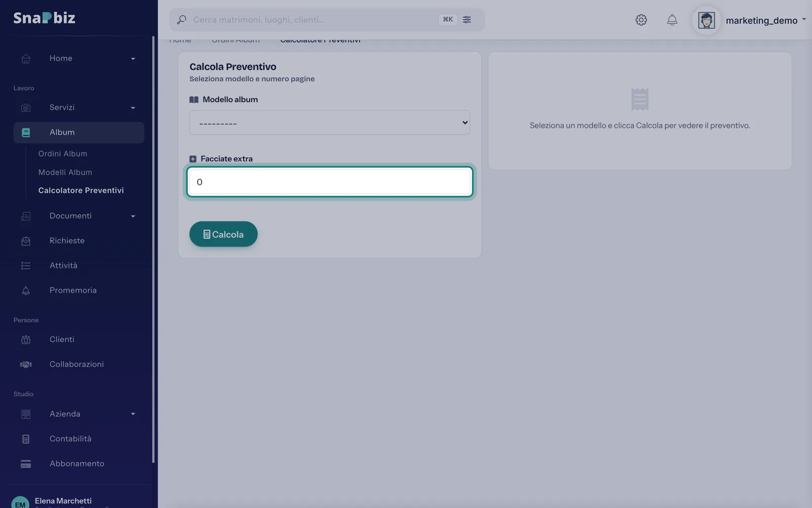Open Clienti page

point(62,339)
